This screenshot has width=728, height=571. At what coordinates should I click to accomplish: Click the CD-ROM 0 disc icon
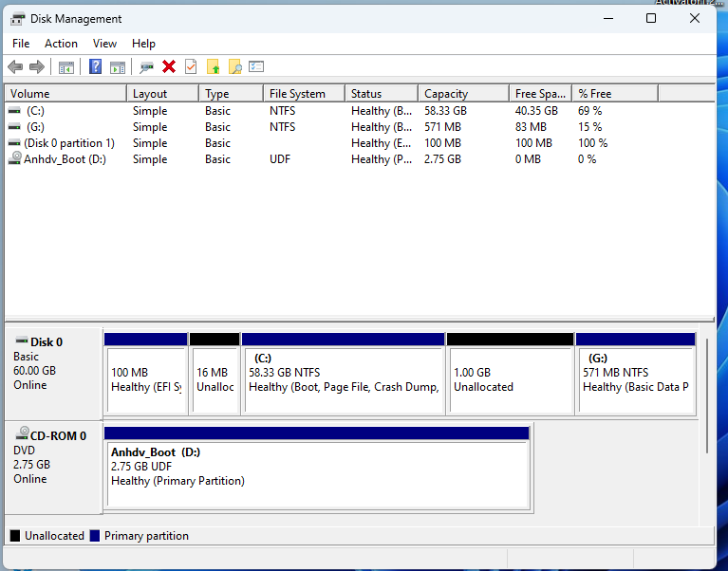click(22, 433)
